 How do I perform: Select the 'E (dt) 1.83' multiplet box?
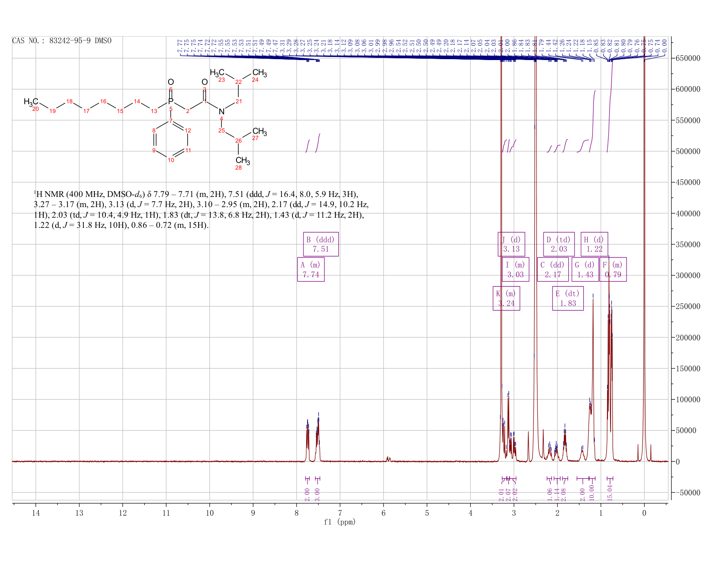click(x=568, y=299)
